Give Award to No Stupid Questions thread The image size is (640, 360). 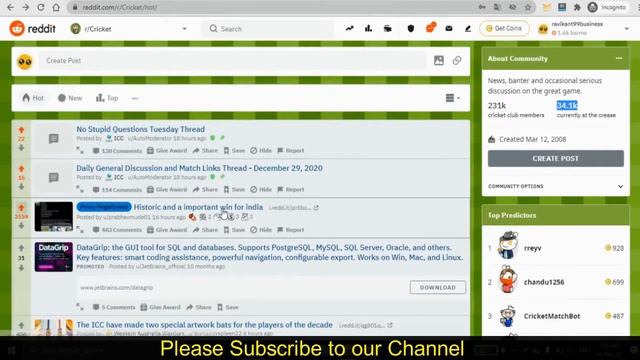point(167,151)
